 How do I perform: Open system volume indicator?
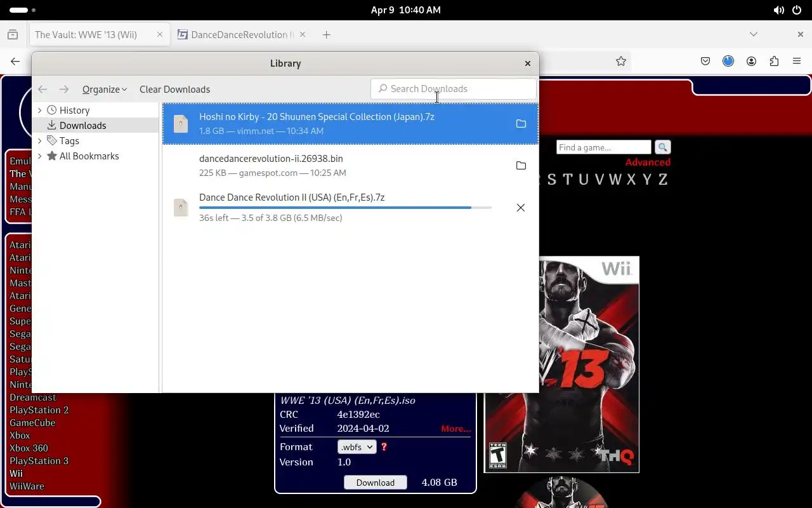click(x=779, y=10)
